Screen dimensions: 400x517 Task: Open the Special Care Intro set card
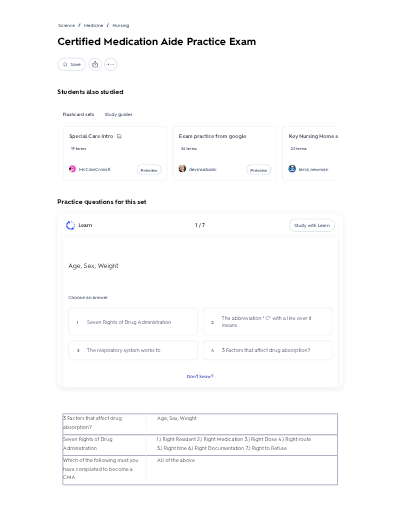pos(115,153)
